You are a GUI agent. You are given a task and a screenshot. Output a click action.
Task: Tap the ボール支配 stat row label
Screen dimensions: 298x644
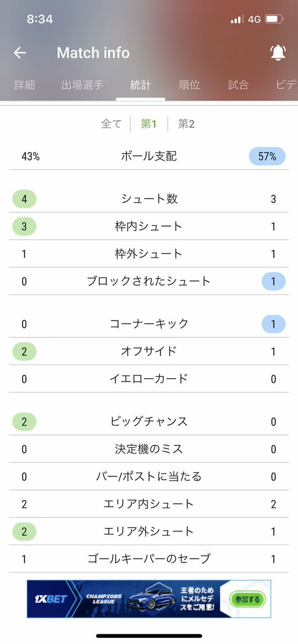pyautogui.click(x=148, y=156)
